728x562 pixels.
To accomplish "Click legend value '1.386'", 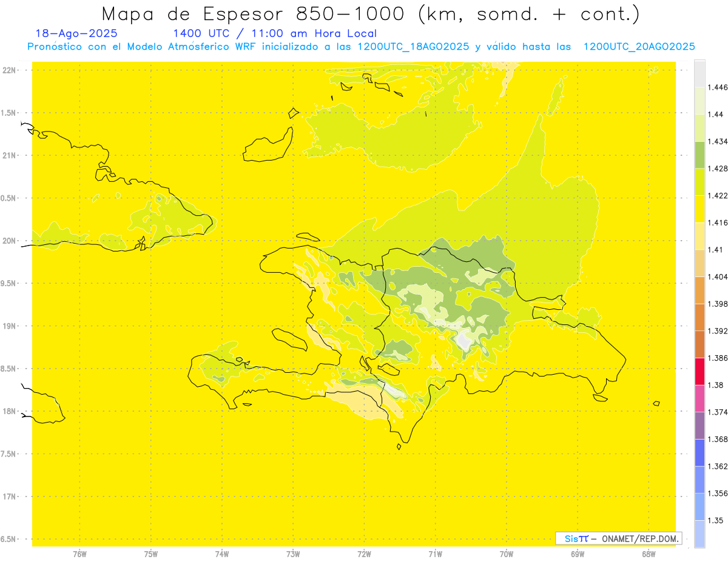I will coord(718,358).
